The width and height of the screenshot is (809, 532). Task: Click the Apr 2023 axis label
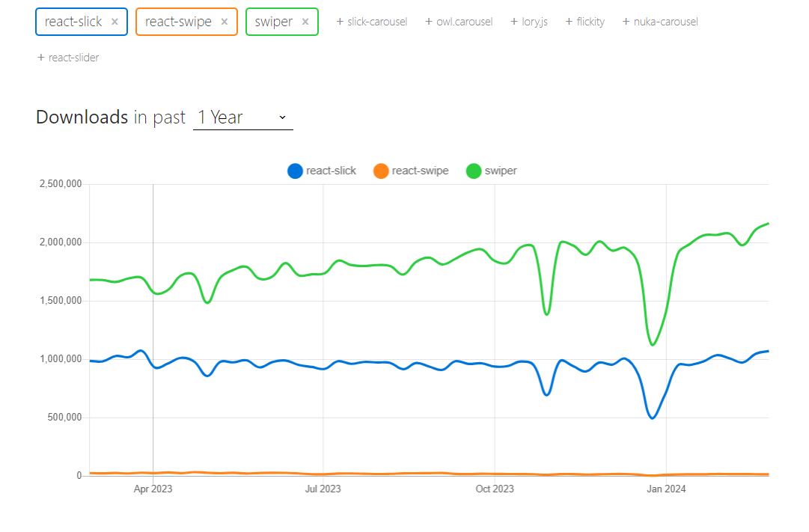pos(153,489)
